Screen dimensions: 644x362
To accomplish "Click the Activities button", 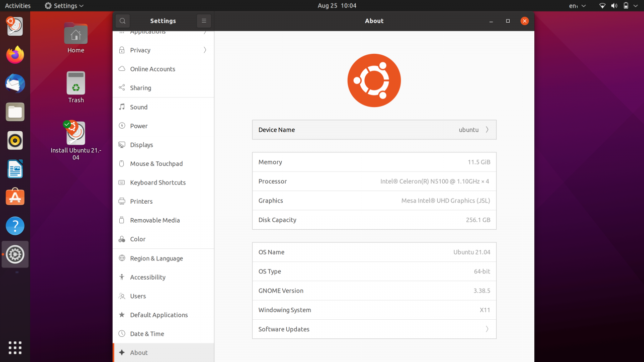I will click(x=18, y=6).
